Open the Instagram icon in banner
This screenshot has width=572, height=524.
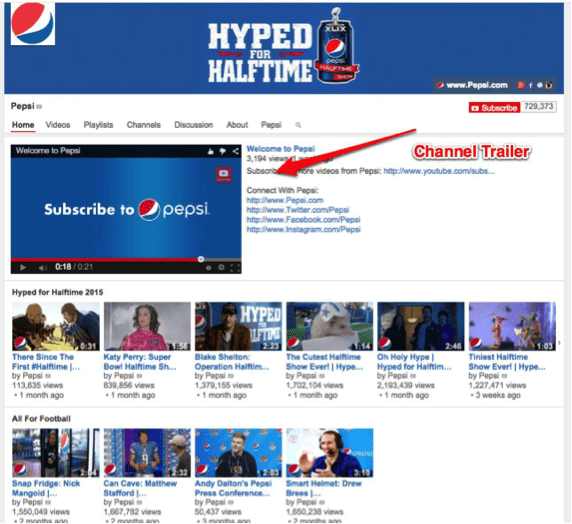coord(549,85)
